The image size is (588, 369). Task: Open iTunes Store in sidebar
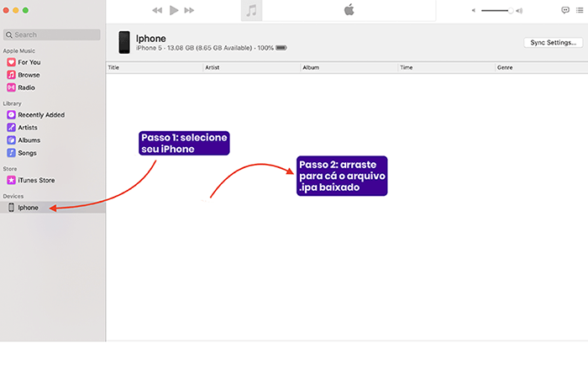pos(36,180)
